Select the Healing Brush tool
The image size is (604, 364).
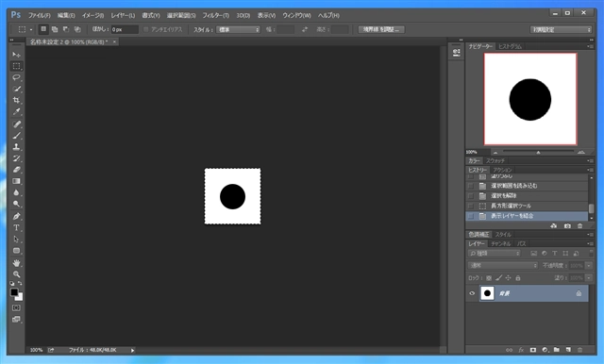tap(16, 124)
